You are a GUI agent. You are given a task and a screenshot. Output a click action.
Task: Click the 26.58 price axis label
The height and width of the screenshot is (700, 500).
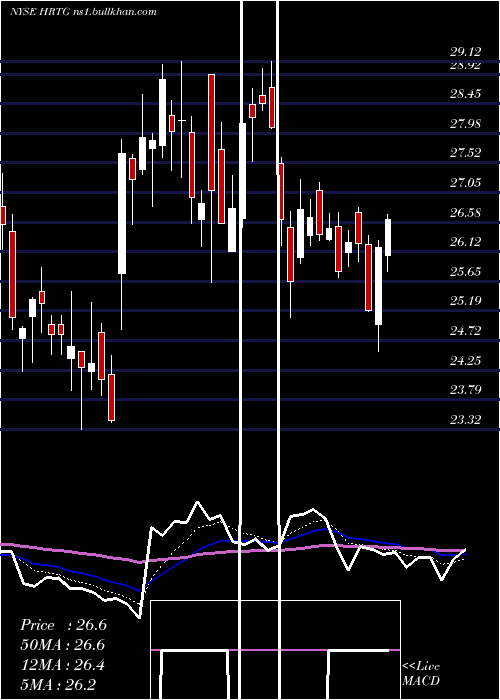(x=466, y=212)
